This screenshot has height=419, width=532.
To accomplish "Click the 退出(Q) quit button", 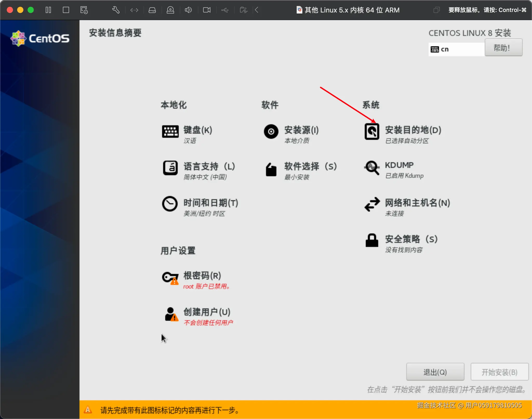I will pyautogui.click(x=435, y=372).
